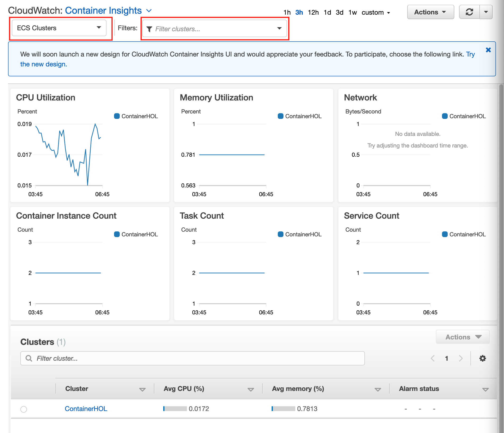This screenshot has width=504, height=433.
Task: Select the 3d time range
Action: [339, 12]
